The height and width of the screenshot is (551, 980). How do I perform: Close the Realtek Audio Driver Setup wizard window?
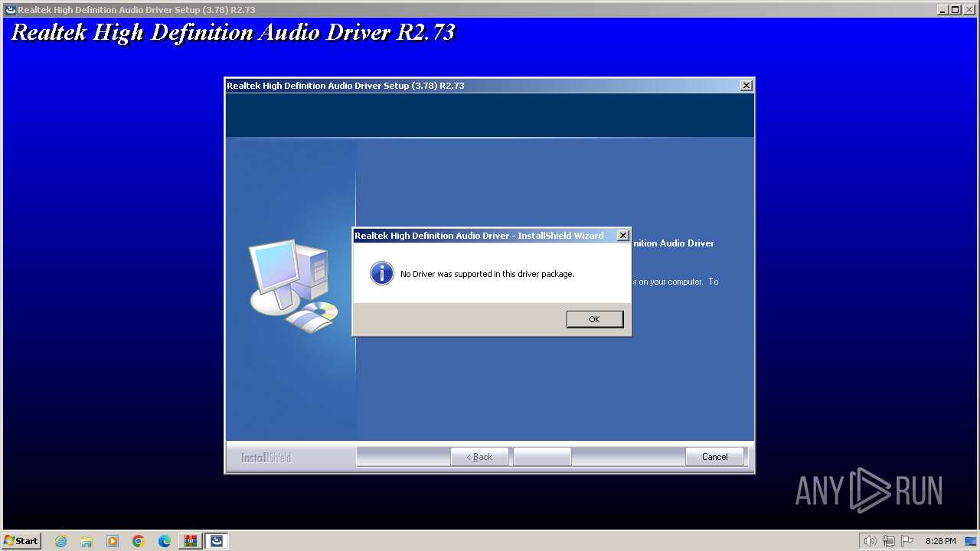pos(746,86)
